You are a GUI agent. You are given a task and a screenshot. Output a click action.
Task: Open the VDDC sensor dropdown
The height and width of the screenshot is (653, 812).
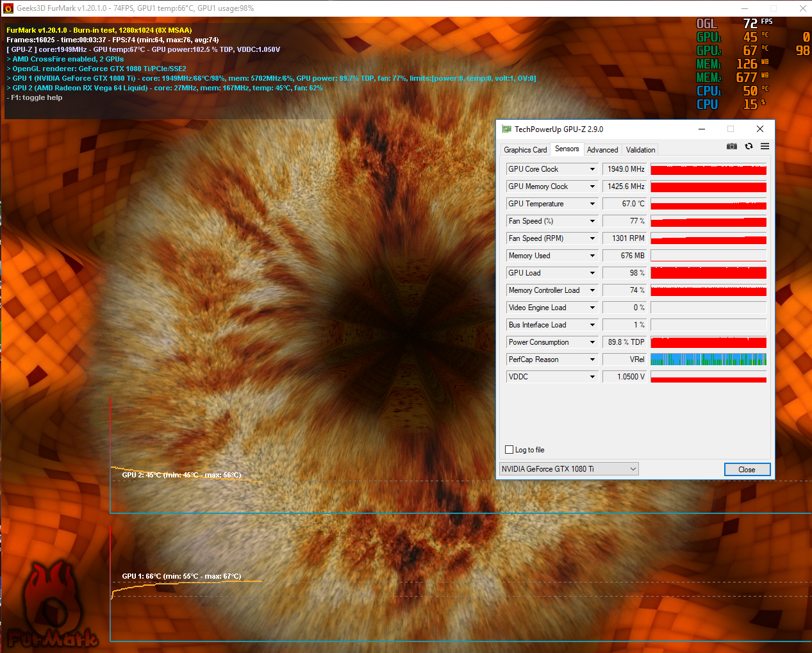[x=592, y=377]
